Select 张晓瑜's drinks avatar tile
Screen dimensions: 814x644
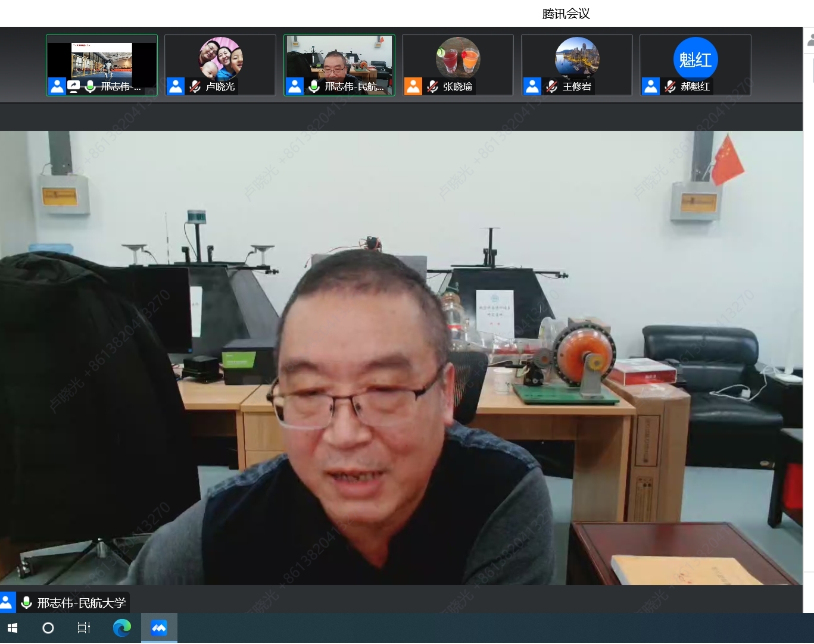[x=457, y=58]
